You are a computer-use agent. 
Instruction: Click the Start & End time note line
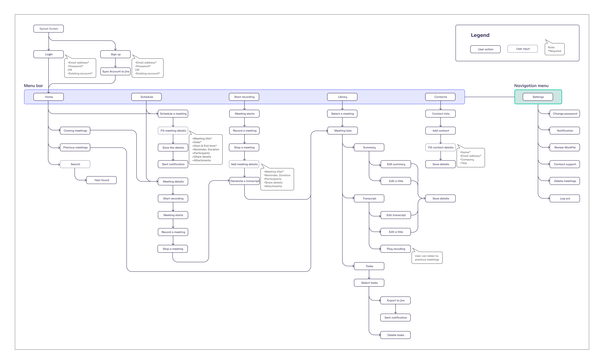pos(205,146)
